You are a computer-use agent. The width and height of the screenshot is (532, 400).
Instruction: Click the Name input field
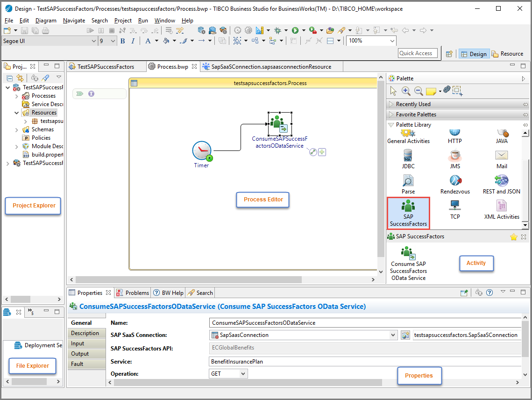[x=364, y=323]
